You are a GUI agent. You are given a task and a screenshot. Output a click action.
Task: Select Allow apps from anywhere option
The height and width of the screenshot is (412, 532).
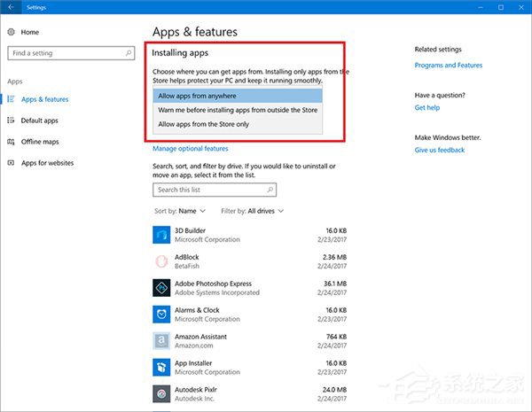(x=238, y=96)
